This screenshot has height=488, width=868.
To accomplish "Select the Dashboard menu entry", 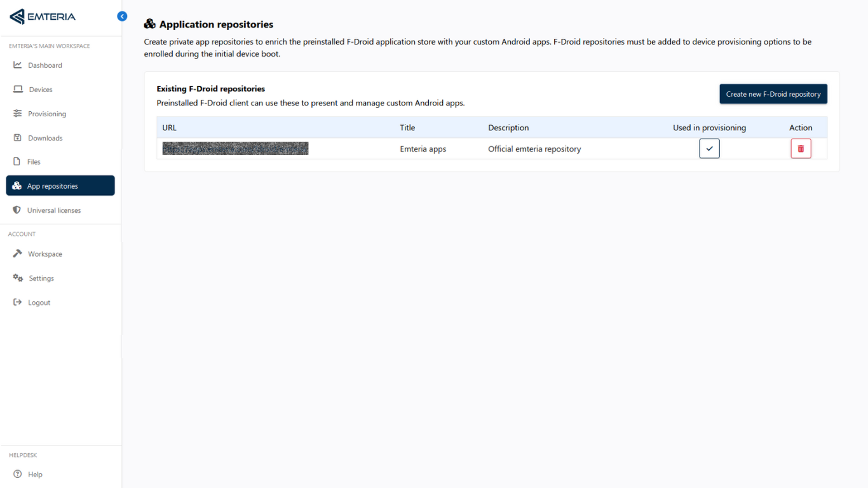I will click(x=44, y=65).
